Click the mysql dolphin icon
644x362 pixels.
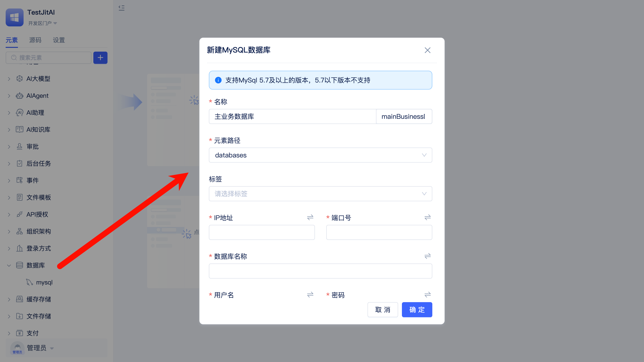29,282
